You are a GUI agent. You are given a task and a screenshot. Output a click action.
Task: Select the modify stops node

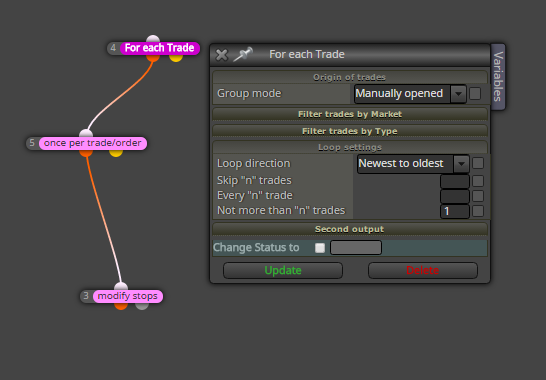pos(127,296)
